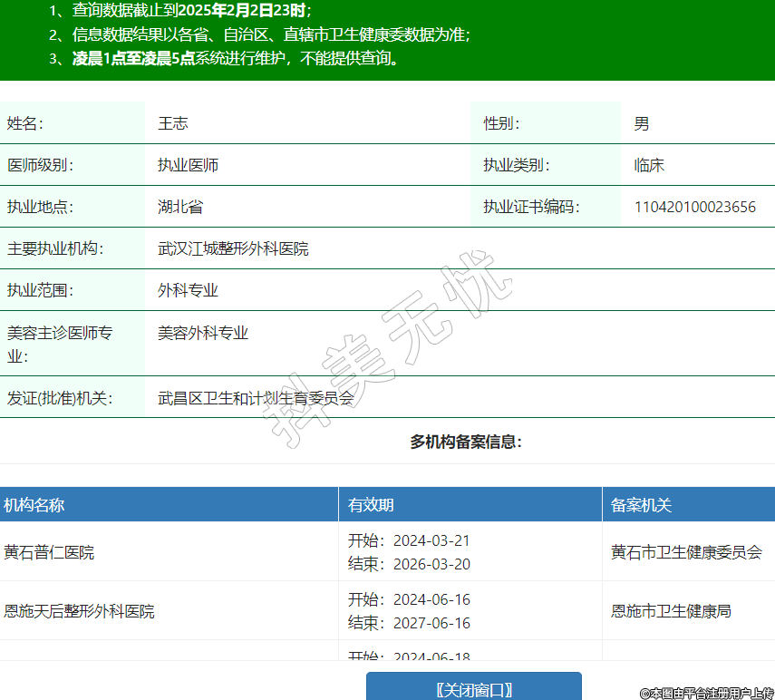
Task: Click the 临床 practice category value
Action: point(649,165)
